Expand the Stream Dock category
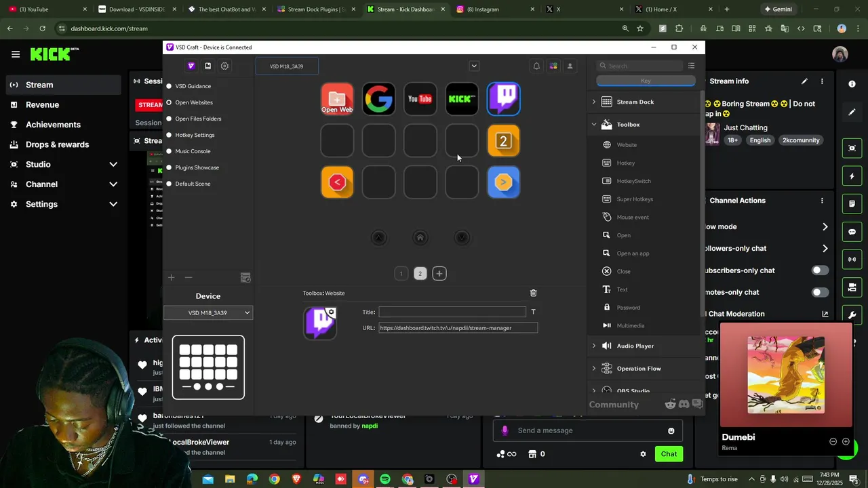This screenshot has height=488, width=868. pos(594,102)
